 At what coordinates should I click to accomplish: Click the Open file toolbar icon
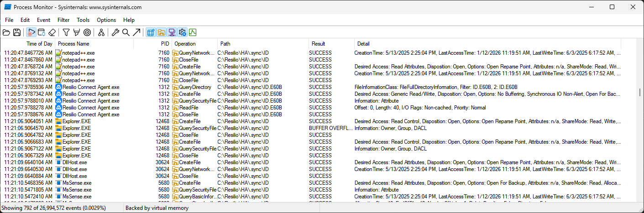click(x=6, y=32)
